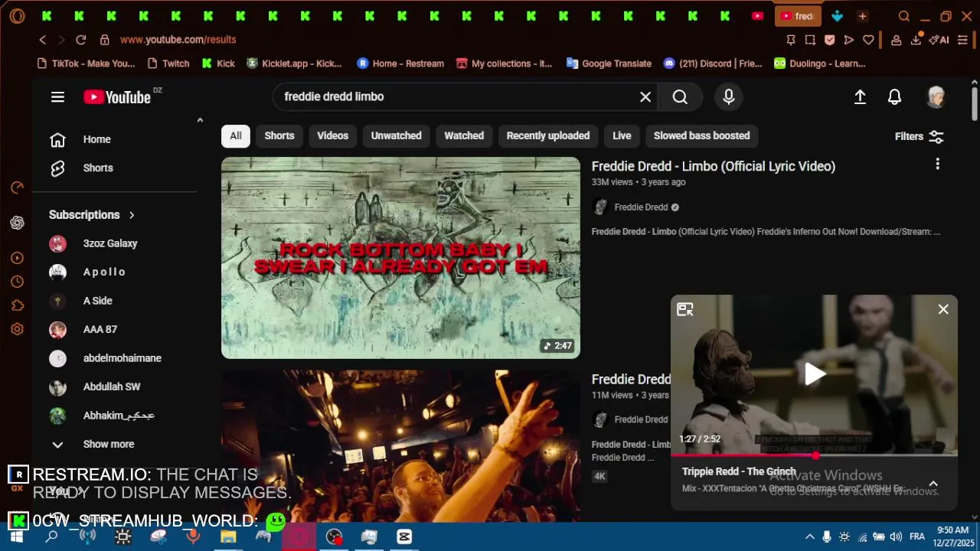Open the AI assistant button
Screen dimensions: 980x551
(x=939, y=40)
